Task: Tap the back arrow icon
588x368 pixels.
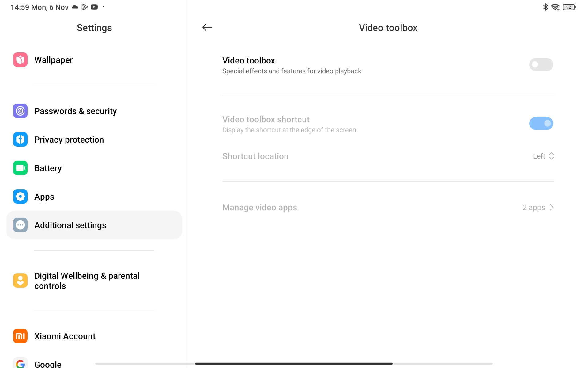Action: pyautogui.click(x=207, y=27)
